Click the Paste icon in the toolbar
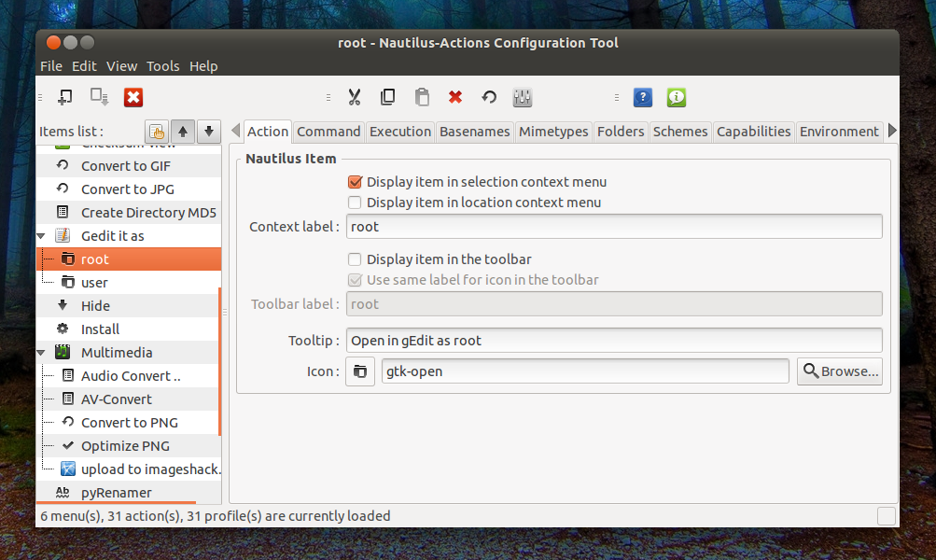Viewport: 936px width, 560px height. 422,96
